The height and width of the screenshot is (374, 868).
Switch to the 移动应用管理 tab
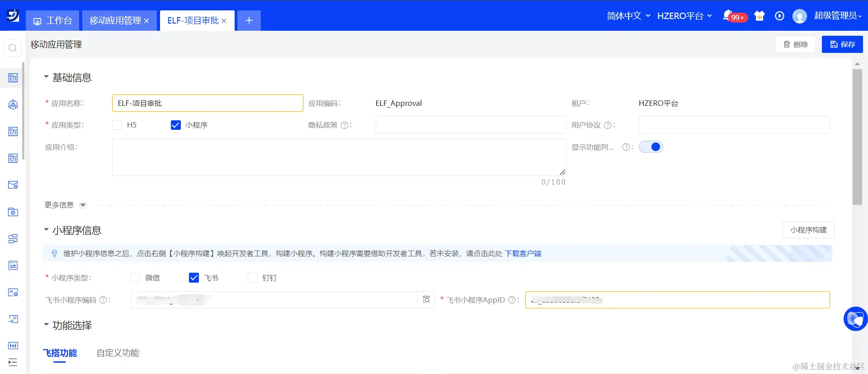point(115,21)
